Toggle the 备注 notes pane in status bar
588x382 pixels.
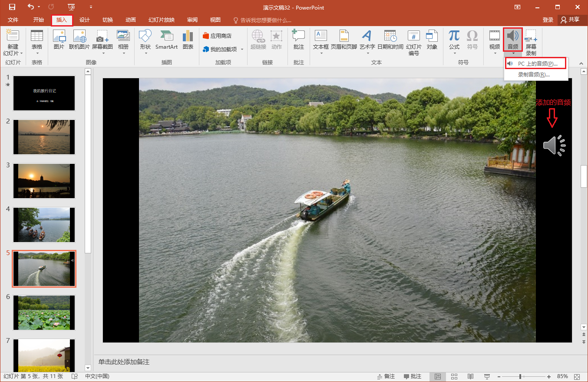[x=386, y=376]
